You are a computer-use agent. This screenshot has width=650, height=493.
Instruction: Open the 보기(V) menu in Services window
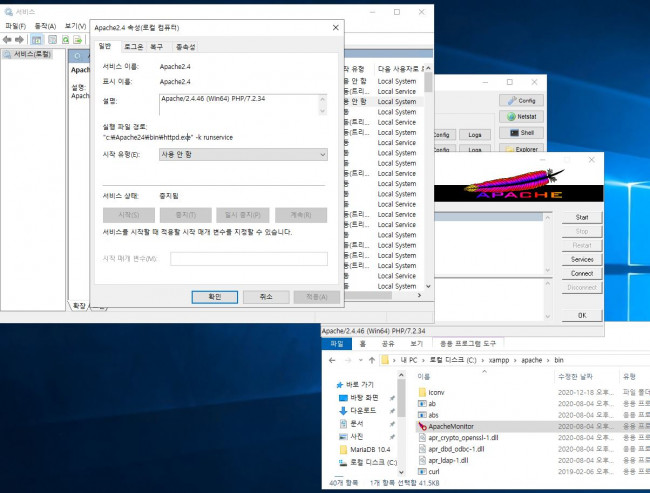[75, 26]
